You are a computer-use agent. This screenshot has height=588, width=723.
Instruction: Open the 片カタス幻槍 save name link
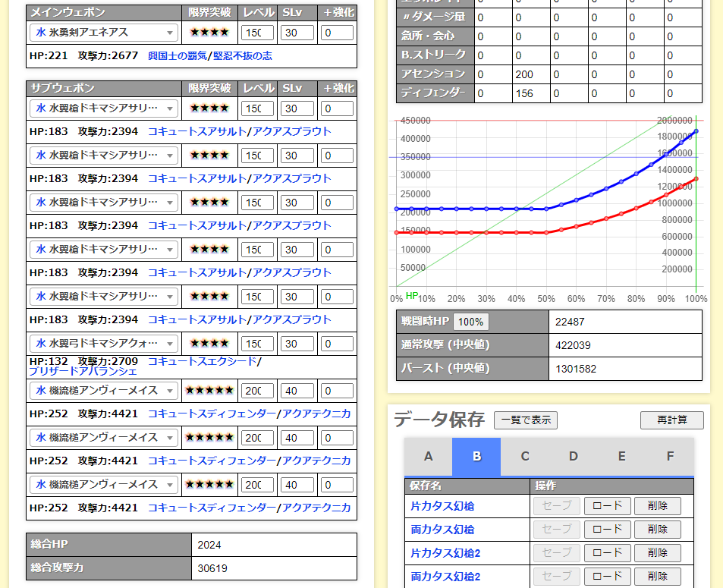coord(442,506)
